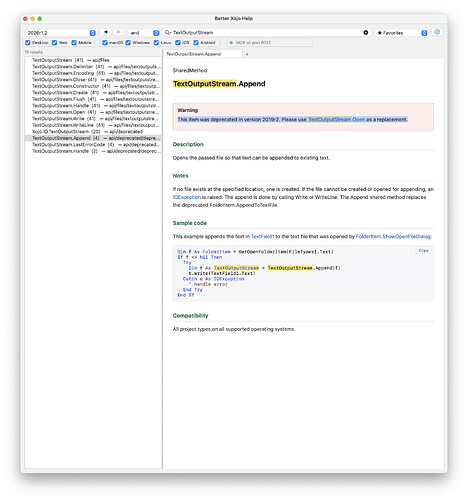The image size is (468, 500).
Task: Toggle the Desktop checkbox
Action: pyautogui.click(x=28, y=43)
